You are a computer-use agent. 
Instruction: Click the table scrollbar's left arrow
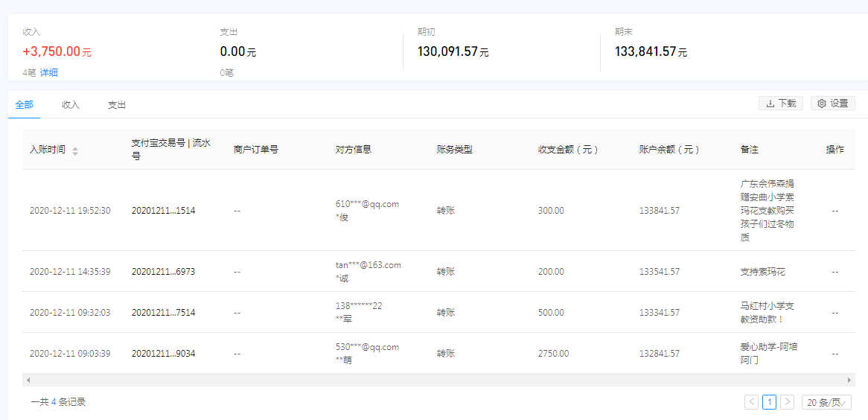pyautogui.click(x=28, y=380)
